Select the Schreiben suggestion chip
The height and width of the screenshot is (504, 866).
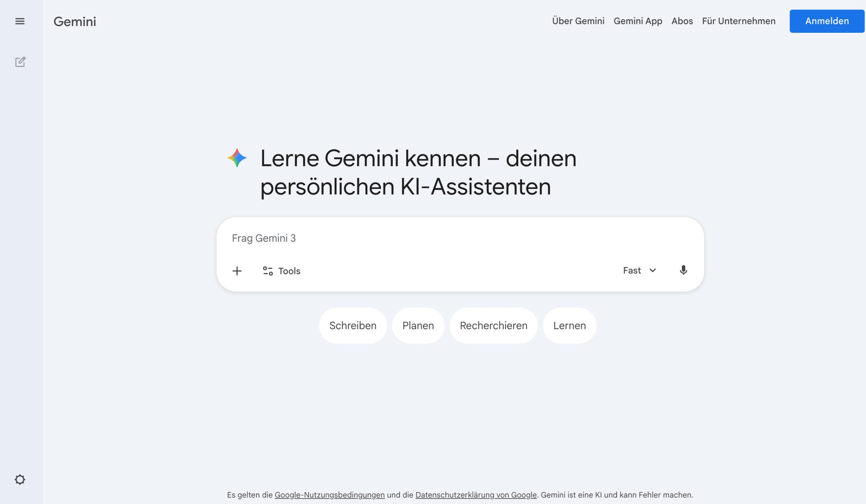click(352, 326)
